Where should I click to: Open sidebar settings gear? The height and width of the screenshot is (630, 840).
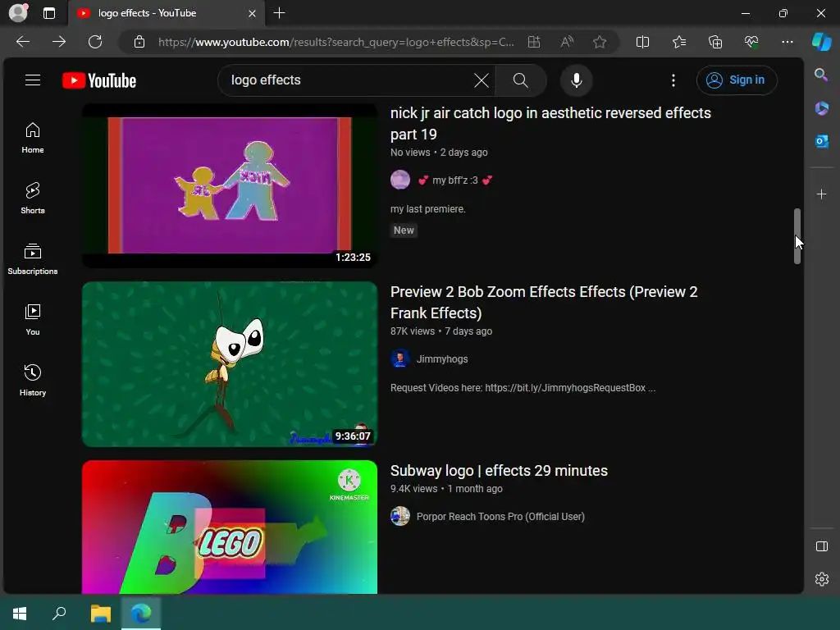coord(821,579)
